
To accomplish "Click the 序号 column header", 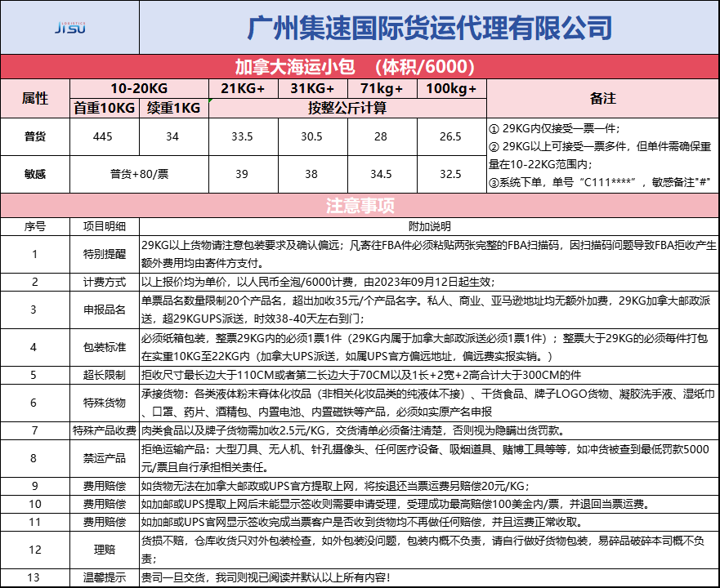I will pos(35,227).
